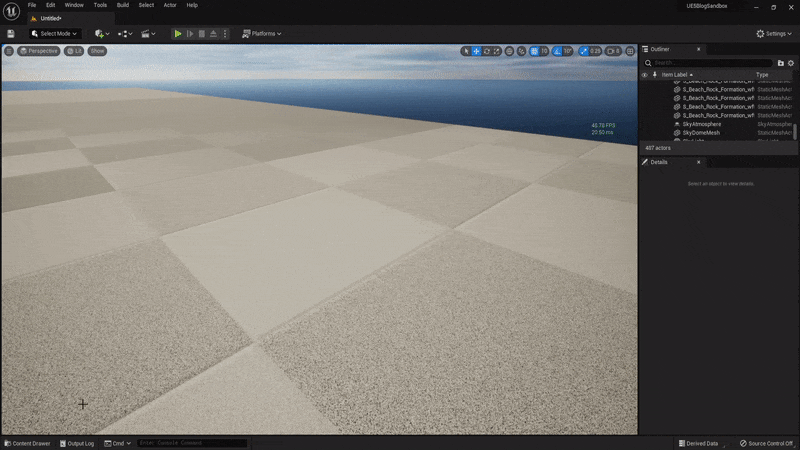The width and height of the screenshot is (800, 450).
Task: Cycle the transform coordinate system globe icon
Action: pyautogui.click(x=509, y=51)
